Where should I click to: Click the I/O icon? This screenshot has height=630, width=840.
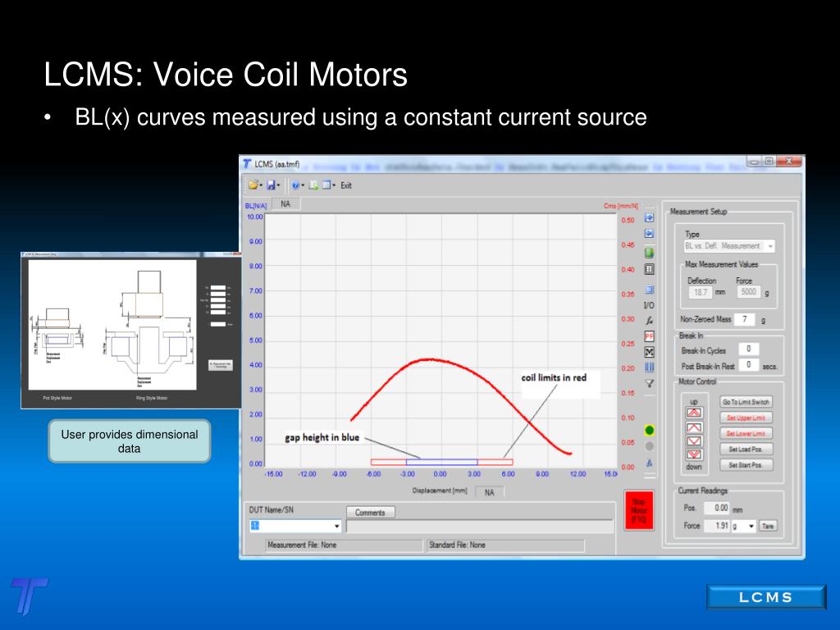[649, 305]
